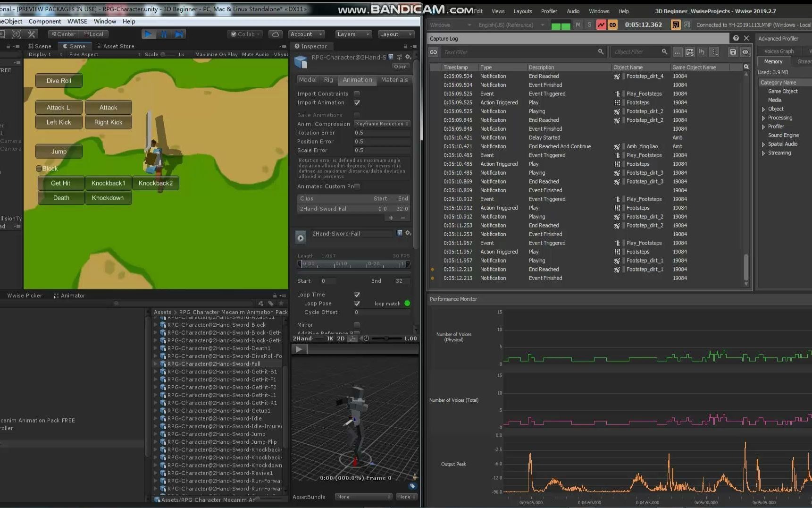Toggle Loop Time checkbox

click(x=357, y=295)
